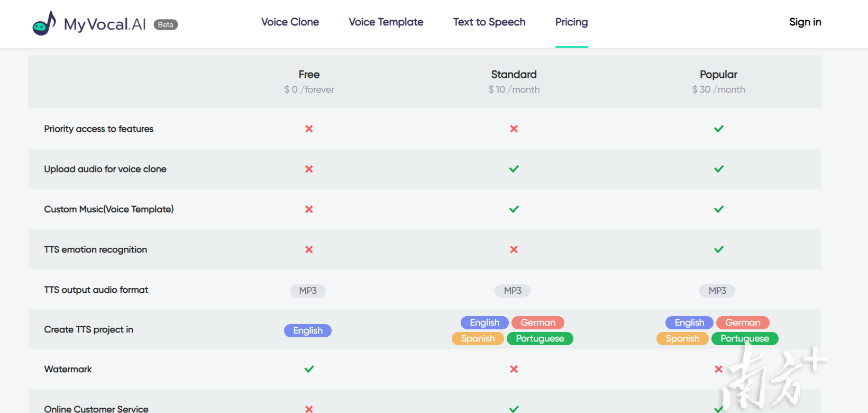Viewport: 868px width, 413px height.
Task: Click the Spanish tag in the Popular column
Action: [x=682, y=338]
